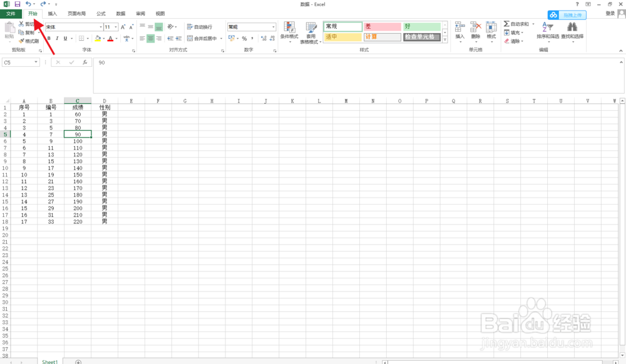Activate the Format Painter (格式刷)

click(x=29, y=41)
